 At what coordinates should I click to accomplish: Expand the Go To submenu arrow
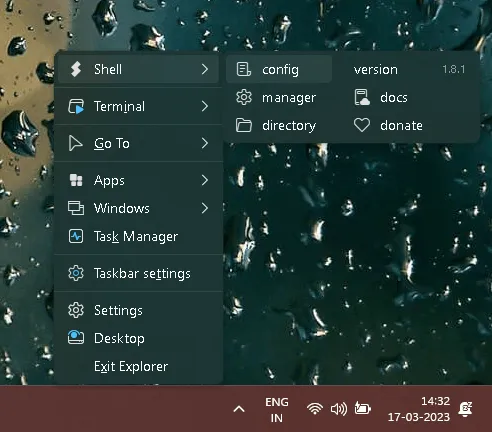click(x=205, y=143)
